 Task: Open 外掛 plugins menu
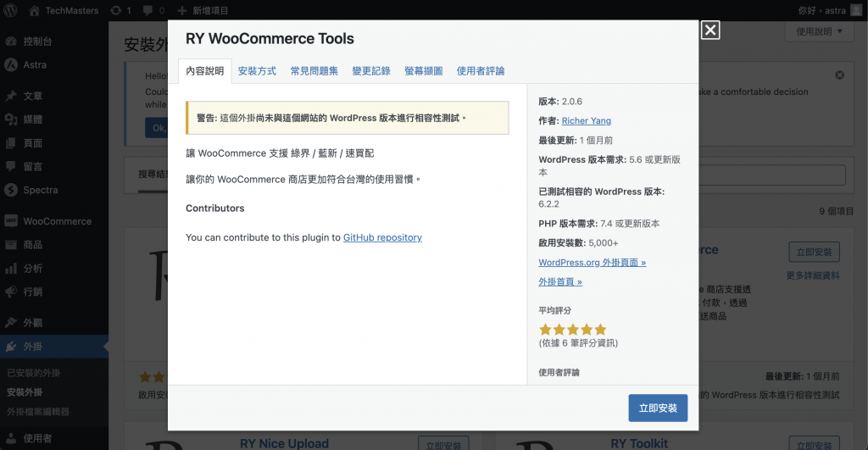click(x=54, y=346)
